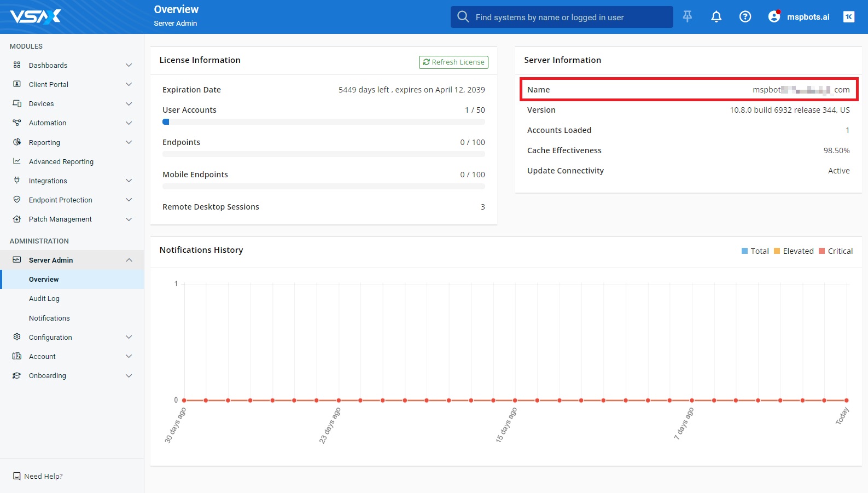Screen dimensions: 868x493
Task: Click the User Accounts progress bar
Action: (x=323, y=122)
